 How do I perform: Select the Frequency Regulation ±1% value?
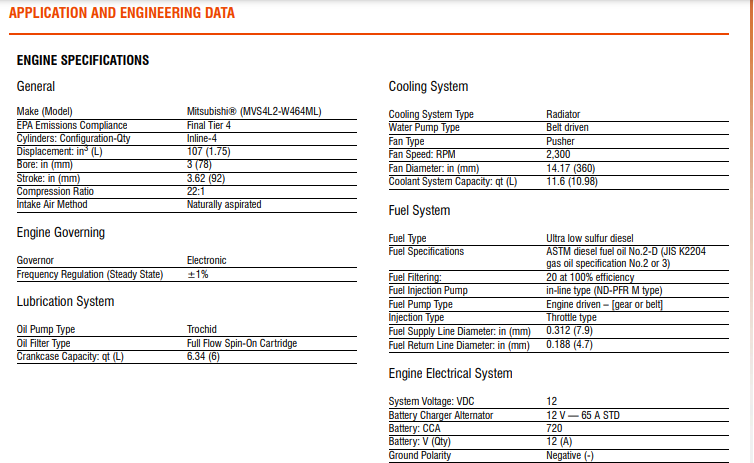point(198,275)
